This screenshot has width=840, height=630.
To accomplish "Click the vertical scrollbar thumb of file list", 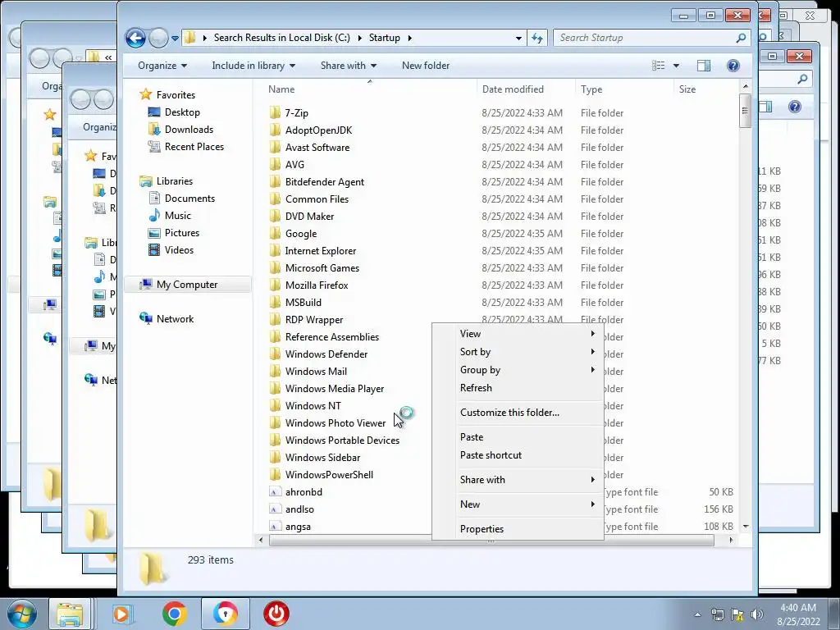I will 745,111.
